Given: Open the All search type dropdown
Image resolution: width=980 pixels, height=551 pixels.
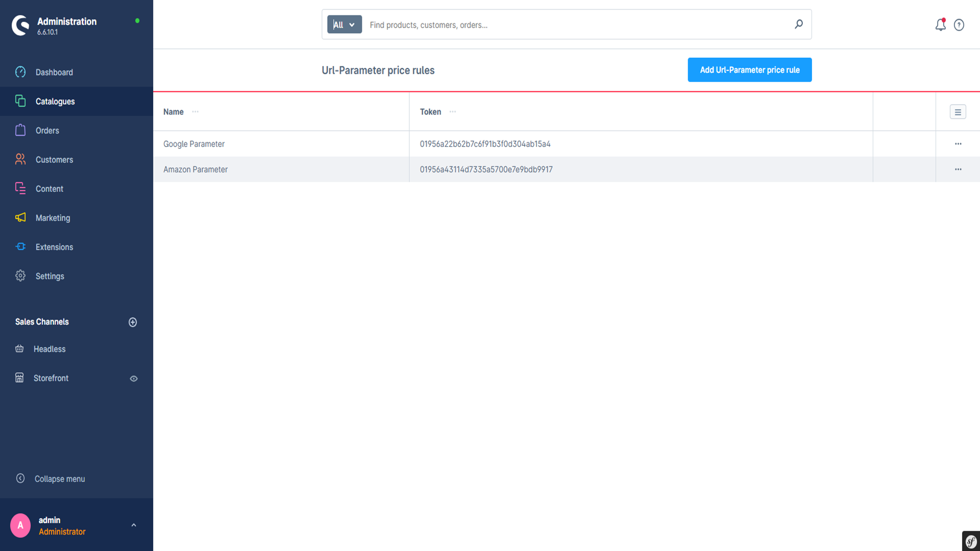Looking at the screenshot, I should [345, 24].
